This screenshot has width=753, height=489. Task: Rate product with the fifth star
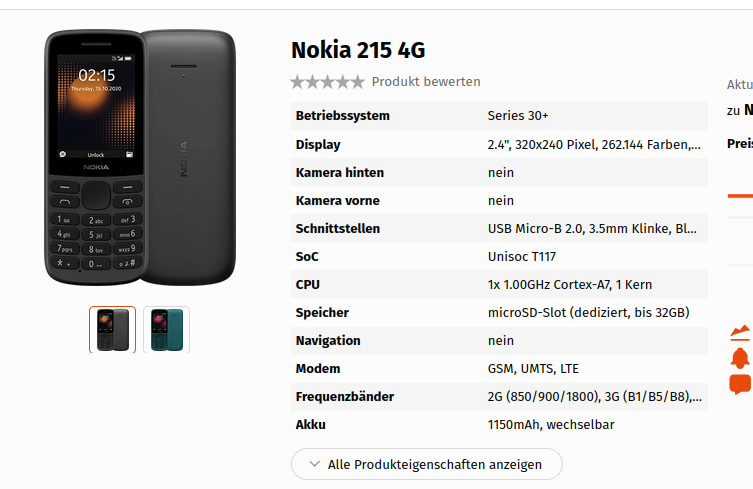pyautogui.click(x=357, y=82)
